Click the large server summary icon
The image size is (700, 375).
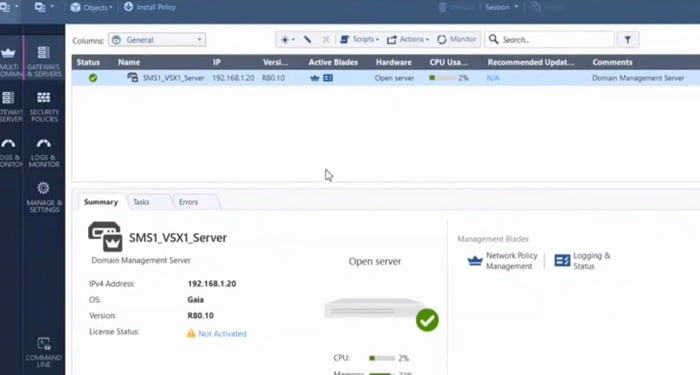(105, 237)
